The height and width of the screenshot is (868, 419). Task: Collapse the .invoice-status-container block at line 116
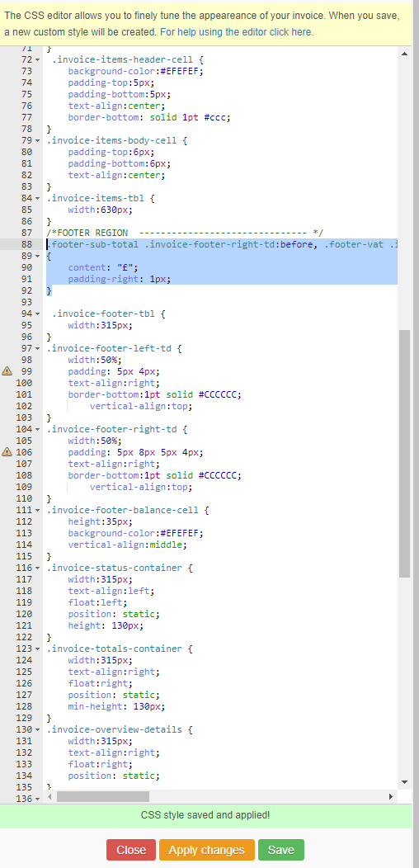point(38,568)
